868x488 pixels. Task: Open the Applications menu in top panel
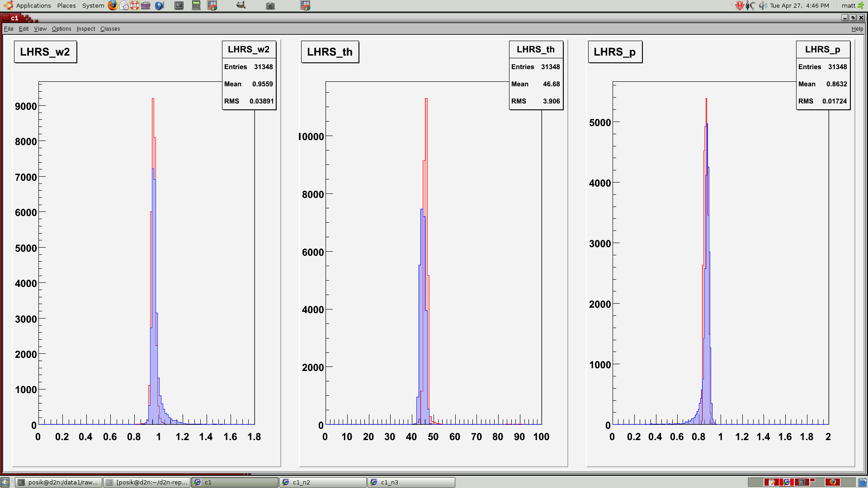pos(33,5)
